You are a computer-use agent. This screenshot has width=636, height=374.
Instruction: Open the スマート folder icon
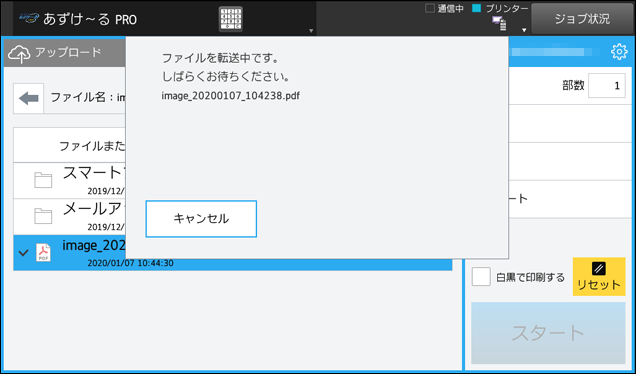[43, 180]
